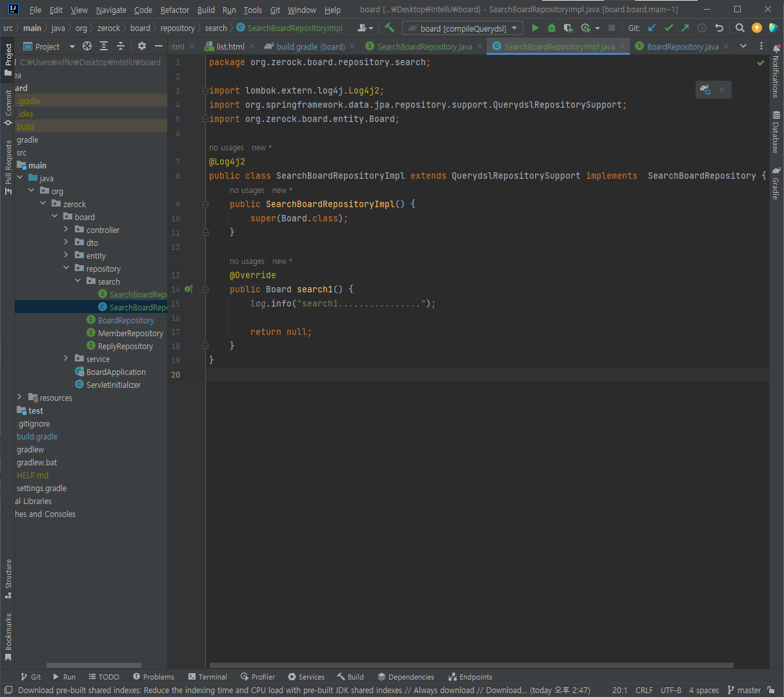
Task: Open the Notifications side panel
Action: 776,72
